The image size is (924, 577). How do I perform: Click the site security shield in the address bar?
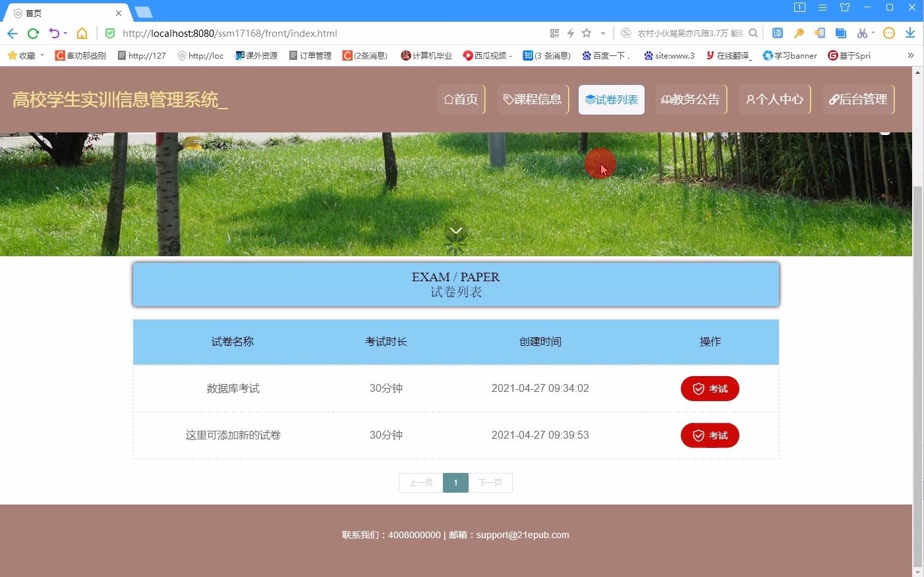[109, 33]
